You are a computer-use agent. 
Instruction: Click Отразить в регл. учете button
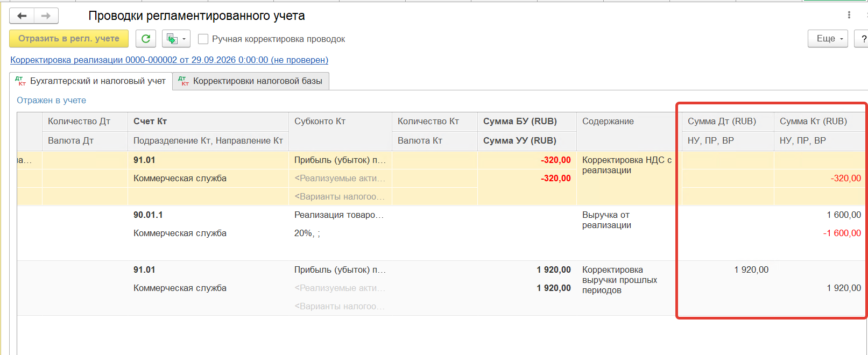point(69,39)
